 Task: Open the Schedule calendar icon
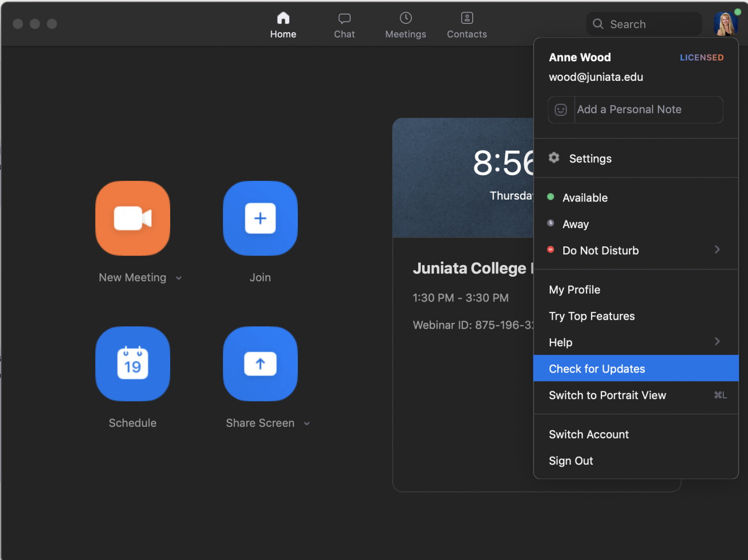(x=133, y=364)
